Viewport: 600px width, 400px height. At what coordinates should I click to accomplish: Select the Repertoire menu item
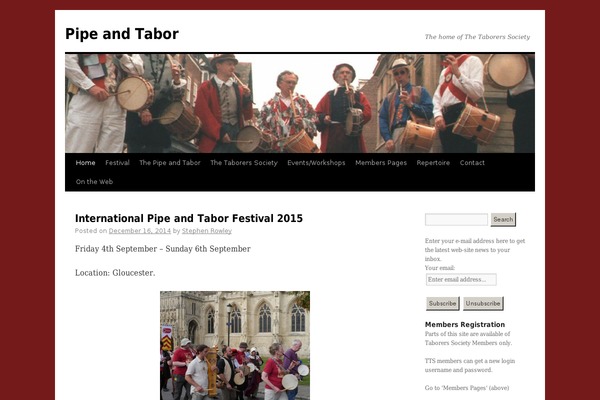pyautogui.click(x=433, y=163)
